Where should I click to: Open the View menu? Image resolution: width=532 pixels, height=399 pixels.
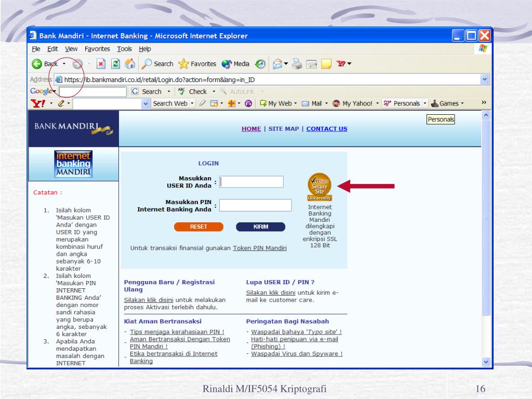(x=71, y=49)
